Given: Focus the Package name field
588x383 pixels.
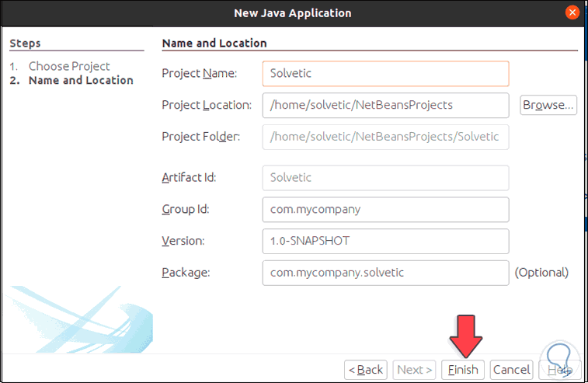Looking at the screenshot, I should click(x=385, y=273).
